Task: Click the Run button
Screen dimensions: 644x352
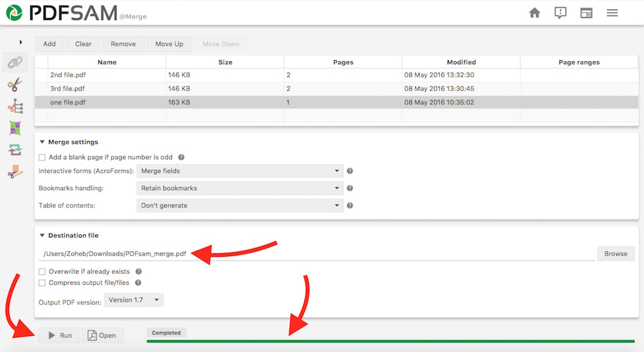Action: (59, 335)
